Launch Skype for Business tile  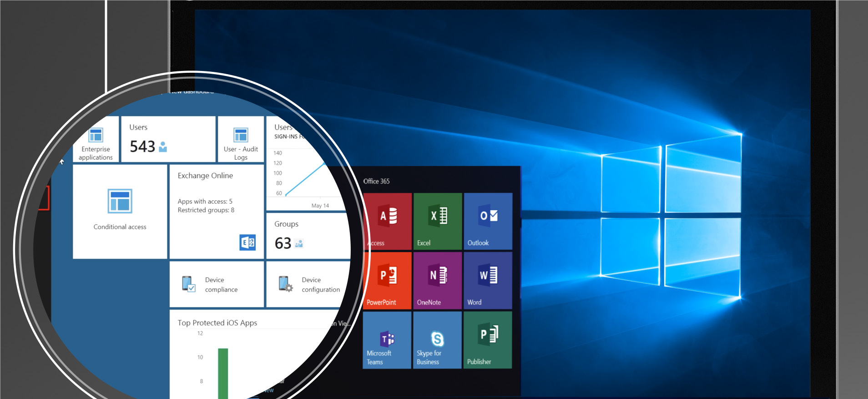[x=438, y=340]
